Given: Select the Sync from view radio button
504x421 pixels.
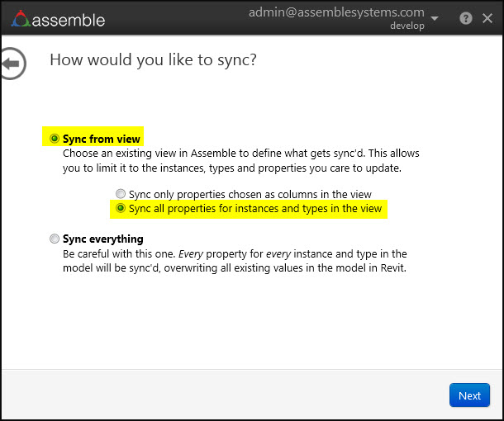Looking at the screenshot, I should click(x=55, y=139).
